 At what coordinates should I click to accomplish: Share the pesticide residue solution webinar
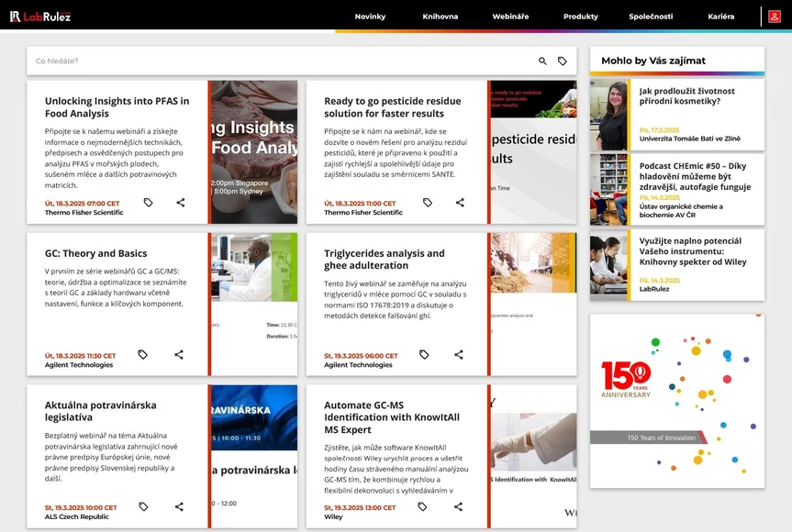click(458, 202)
